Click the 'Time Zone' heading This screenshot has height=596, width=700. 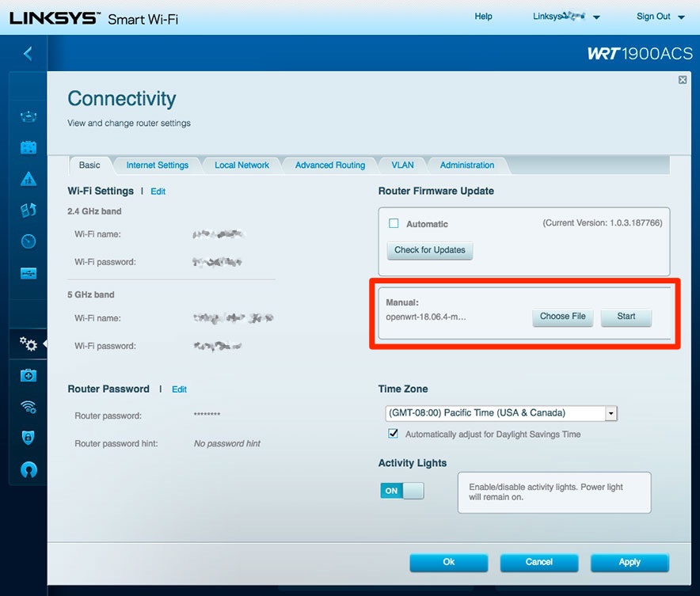[403, 389]
